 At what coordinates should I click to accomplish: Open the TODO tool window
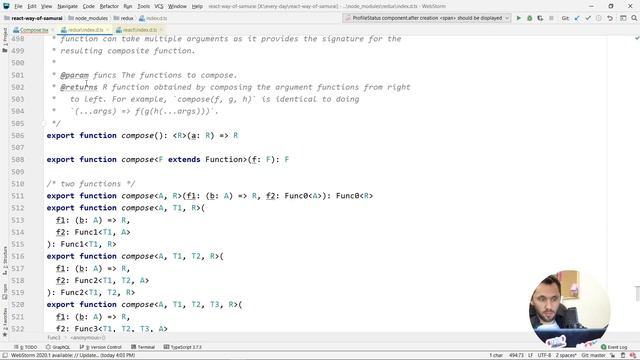pyautogui.click(x=25, y=347)
